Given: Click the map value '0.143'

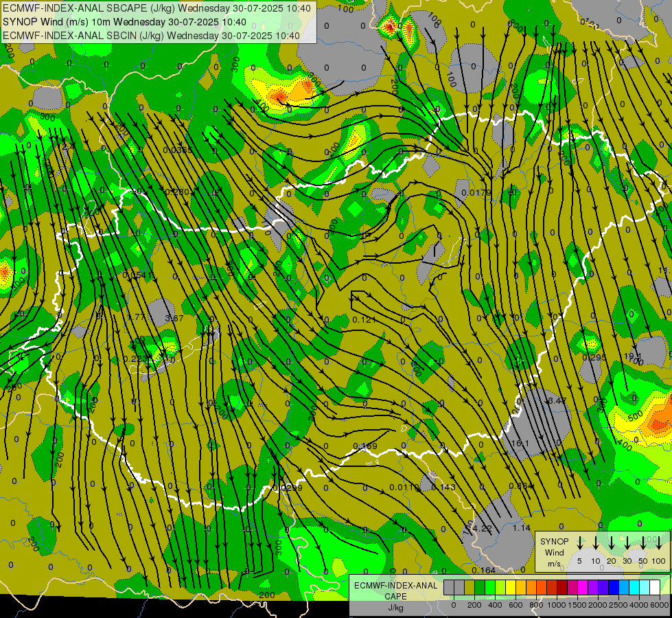Looking at the screenshot, I should (x=443, y=487).
